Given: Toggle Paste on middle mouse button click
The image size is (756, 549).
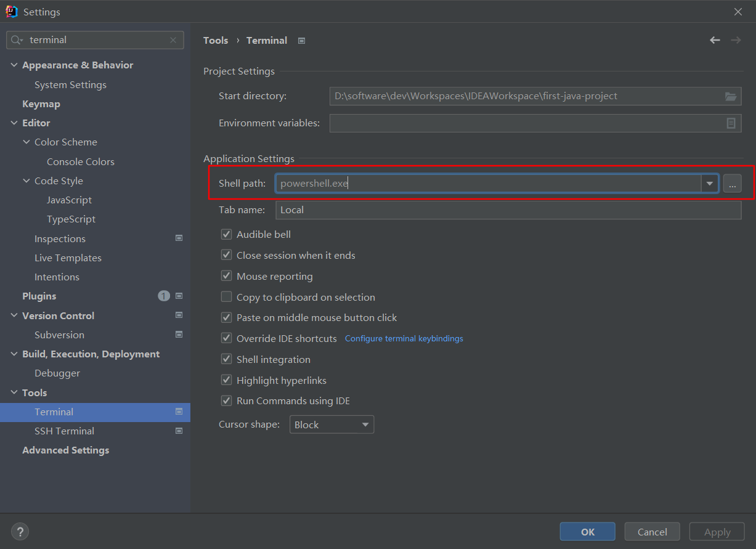Looking at the screenshot, I should (226, 317).
